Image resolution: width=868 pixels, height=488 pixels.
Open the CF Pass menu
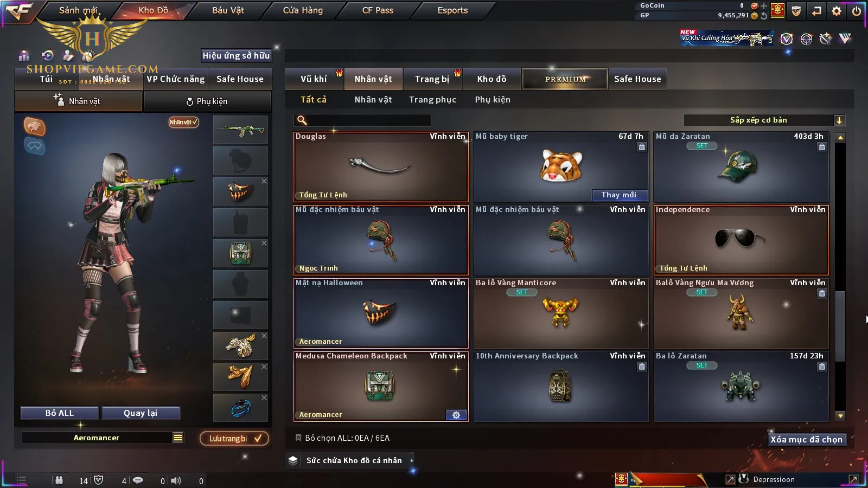click(378, 10)
